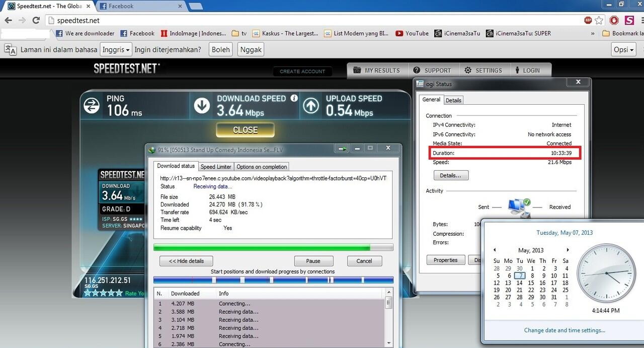Click the << Hide details button

tap(186, 261)
